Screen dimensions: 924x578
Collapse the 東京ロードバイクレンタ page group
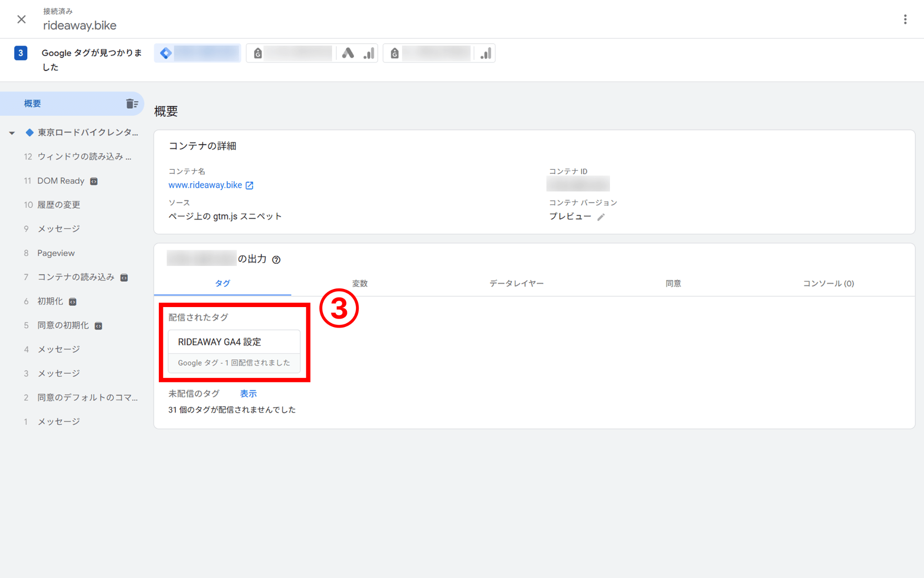[x=12, y=132]
